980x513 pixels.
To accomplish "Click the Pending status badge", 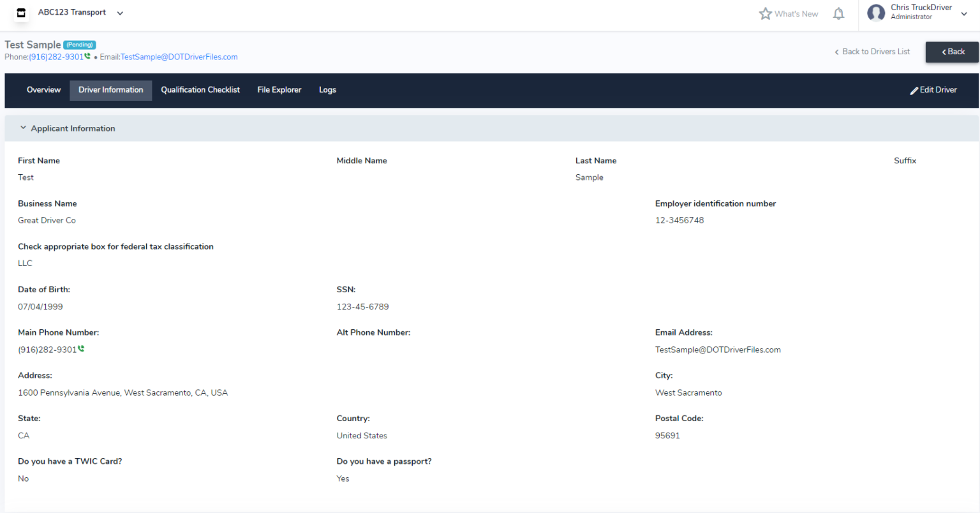I will [x=79, y=44].
